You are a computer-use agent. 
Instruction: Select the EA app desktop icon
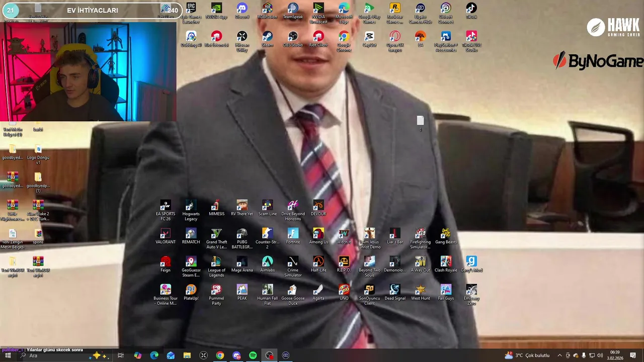tap(420, 39)
